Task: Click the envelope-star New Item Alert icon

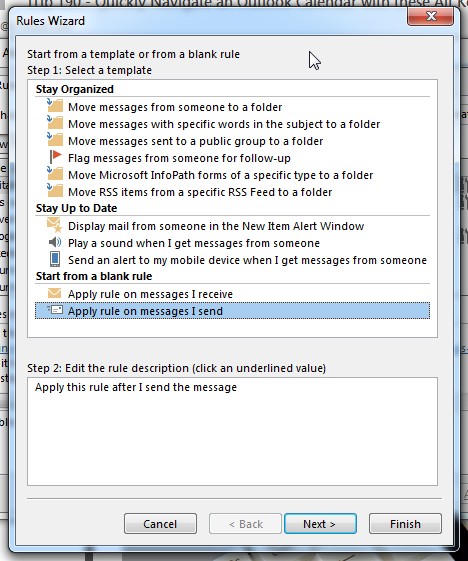Action: tap(55, 225)
